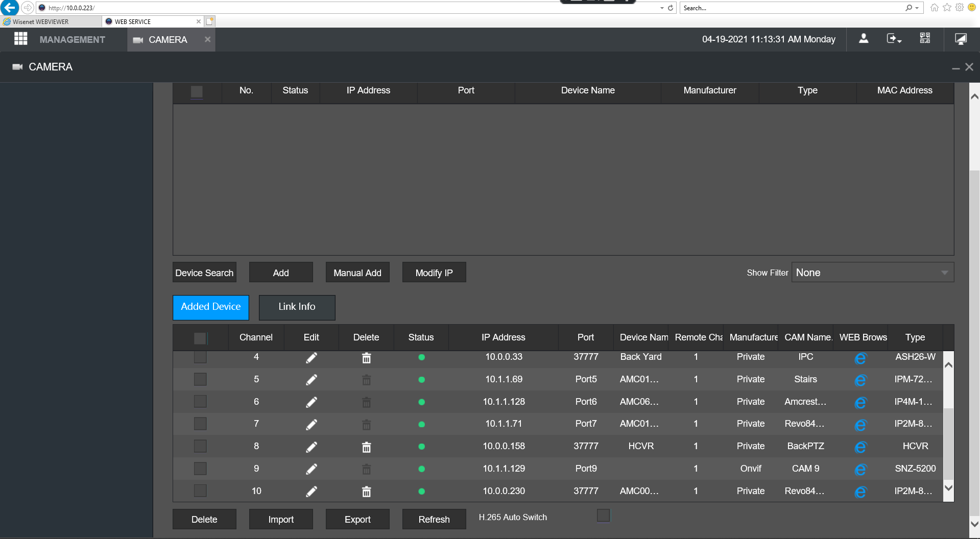Check the channel 8 row checkbox

(200, 446)
